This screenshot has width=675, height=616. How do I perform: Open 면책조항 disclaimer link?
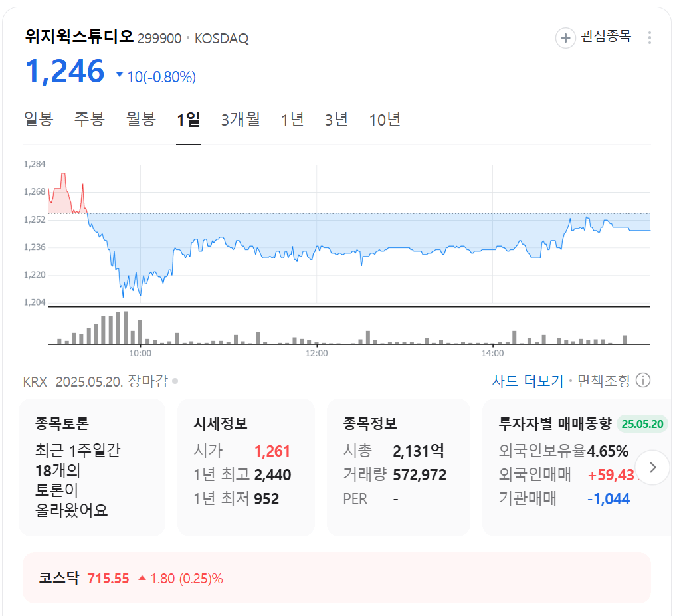click(x=603, y=381)
